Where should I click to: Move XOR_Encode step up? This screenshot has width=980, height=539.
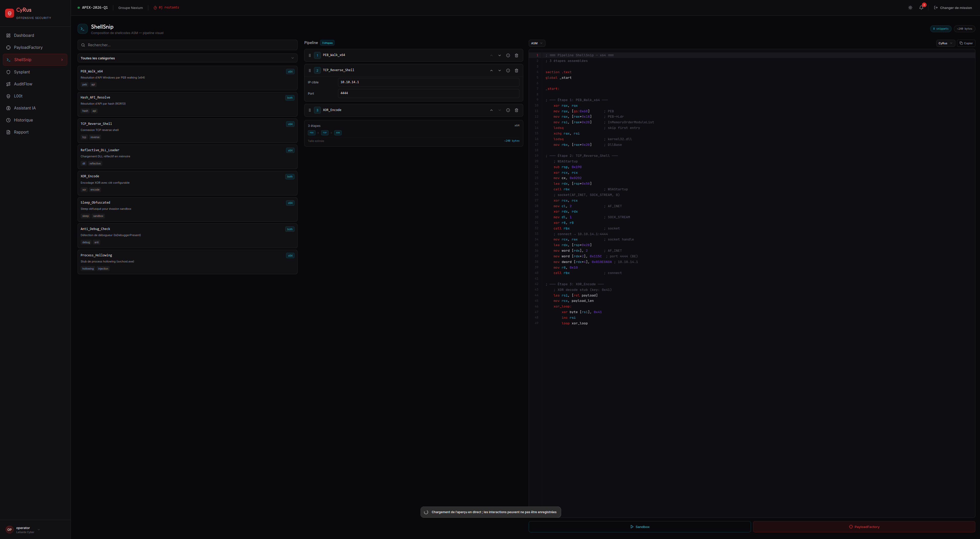click(491, 110)
